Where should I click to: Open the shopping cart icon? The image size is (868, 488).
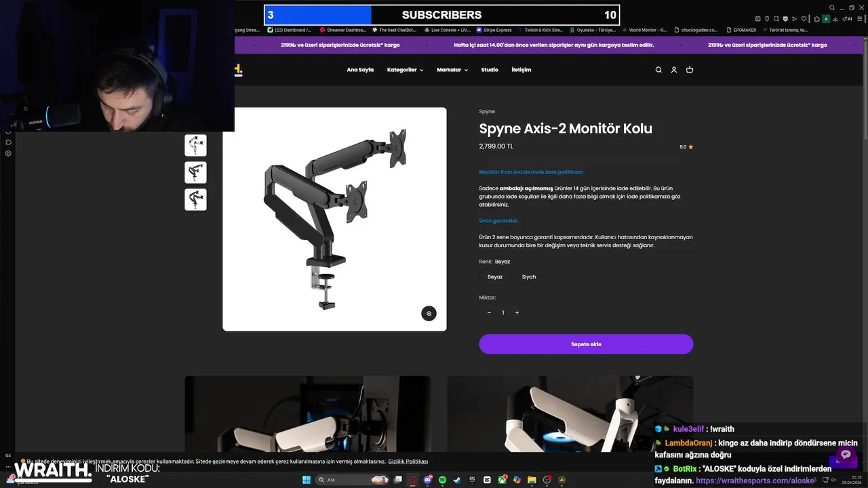click(x=690, y=70)
